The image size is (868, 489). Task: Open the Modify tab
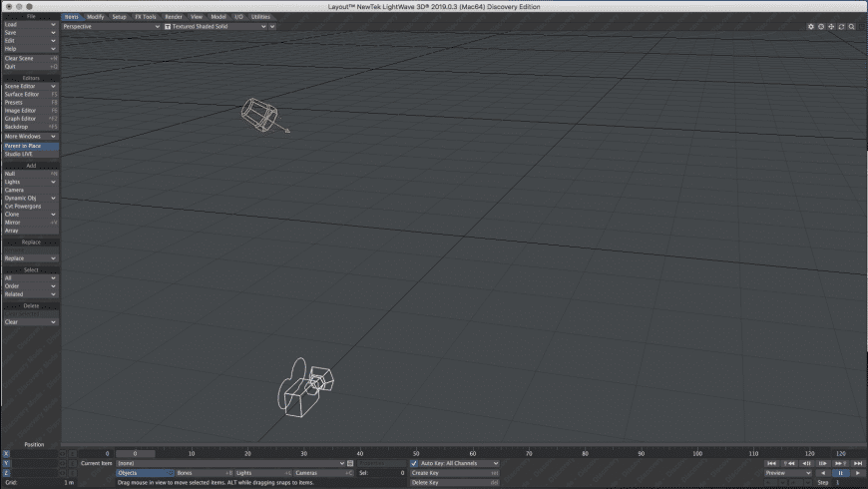coord(95,17)
